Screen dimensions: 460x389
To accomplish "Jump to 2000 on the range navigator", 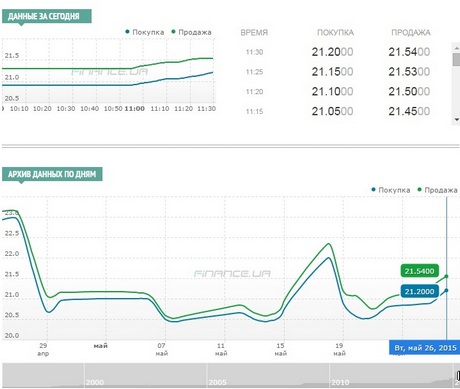I will click(x=95, y=382).
